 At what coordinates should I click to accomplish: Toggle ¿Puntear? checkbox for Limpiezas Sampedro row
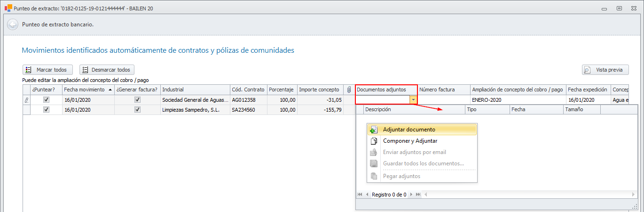(46, 110)
